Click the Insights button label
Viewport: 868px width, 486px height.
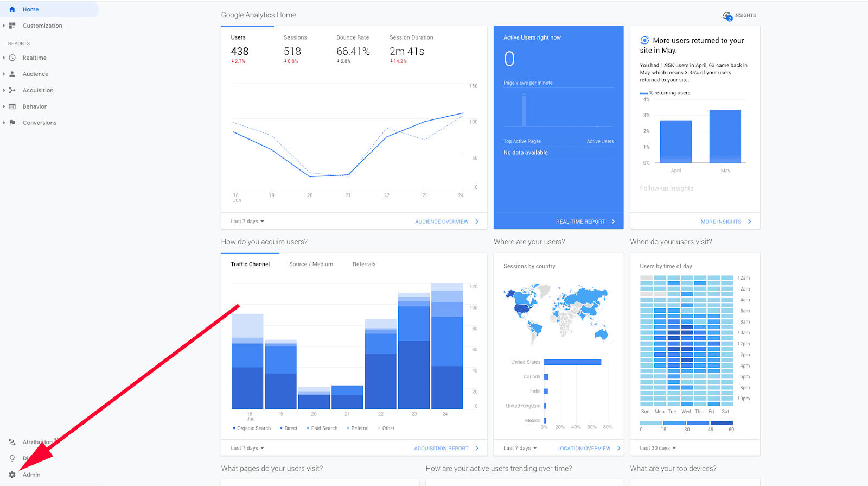[745, 15]
